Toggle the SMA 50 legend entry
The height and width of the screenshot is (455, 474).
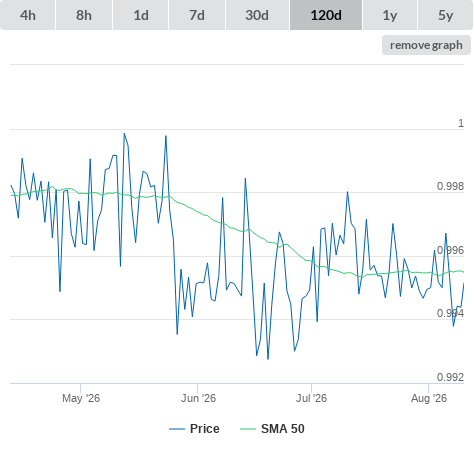[283, 429]
